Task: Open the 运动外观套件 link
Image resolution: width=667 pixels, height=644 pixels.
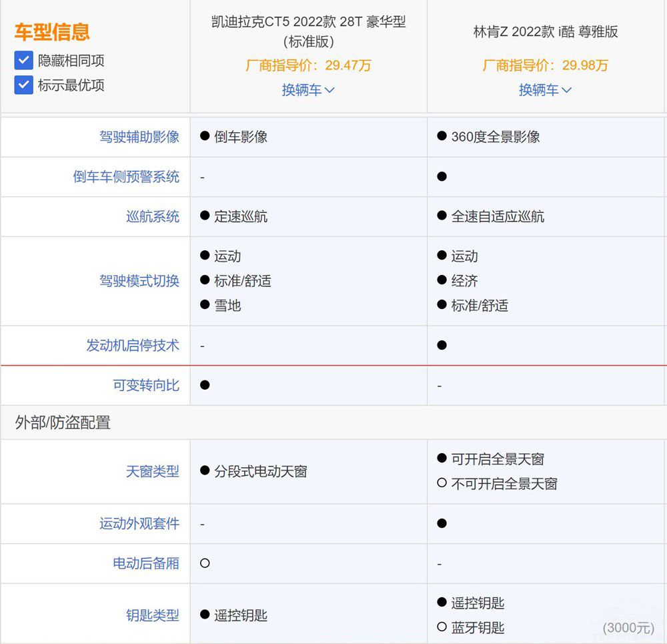Action: pyautogui.click(x=139, y=524)
